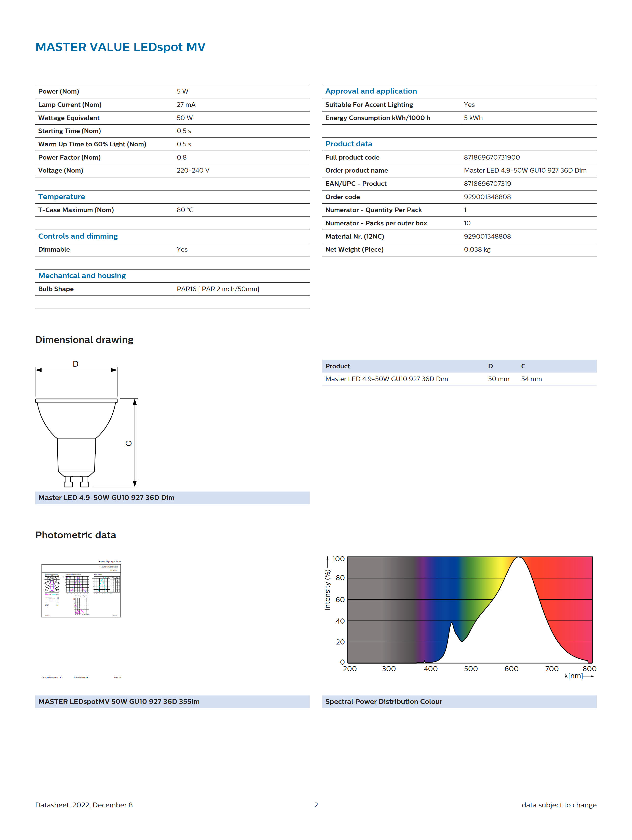Click the Temperature section heading
This screenshot has height=840, width=632.
coord(61,197)
